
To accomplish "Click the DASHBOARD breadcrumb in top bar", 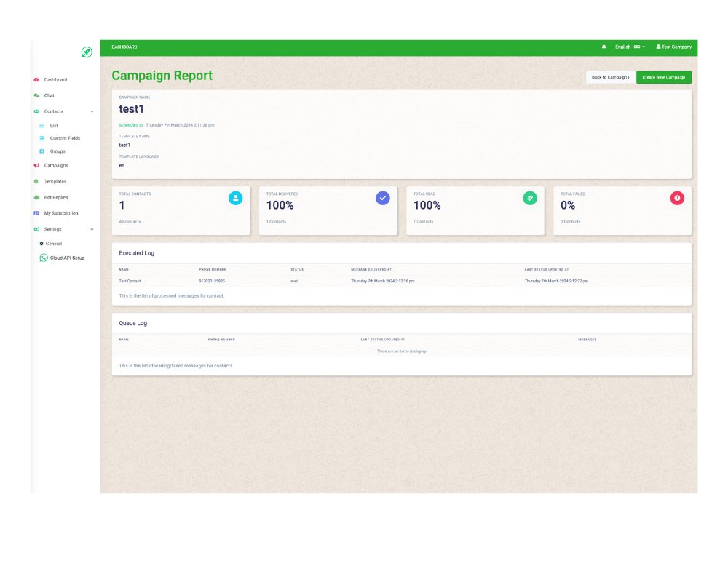I will pos(124,47).
